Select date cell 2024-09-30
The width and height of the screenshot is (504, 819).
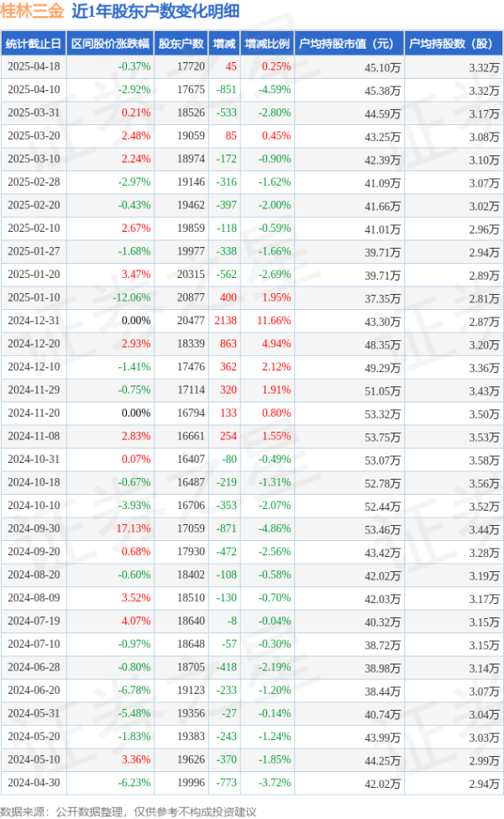[34, 528]
